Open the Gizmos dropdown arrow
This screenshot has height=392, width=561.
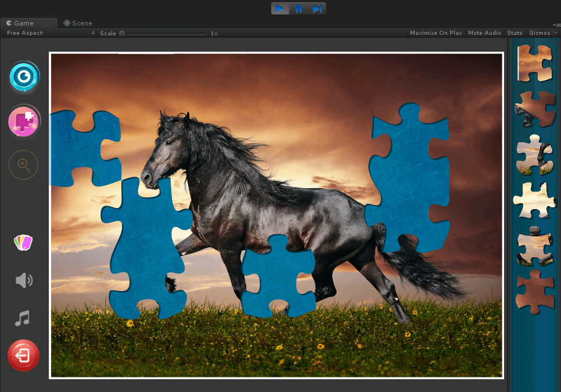556,33
